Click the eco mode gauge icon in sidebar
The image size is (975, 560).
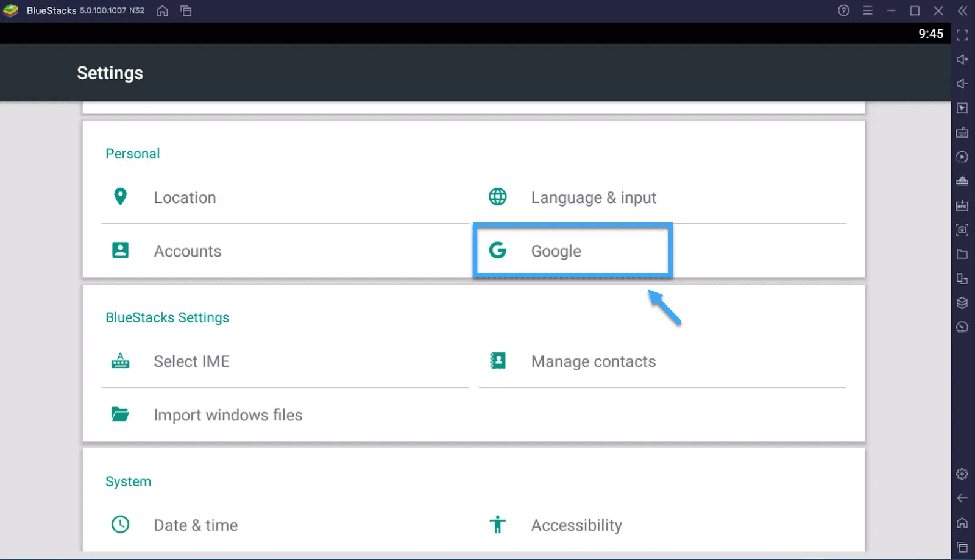click(x=962, y=327)
